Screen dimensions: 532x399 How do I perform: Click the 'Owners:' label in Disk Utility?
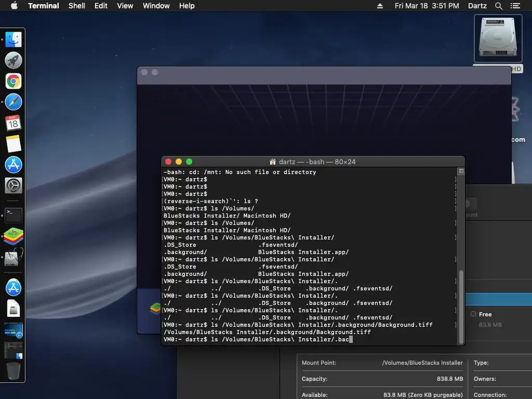coord(485,379)
